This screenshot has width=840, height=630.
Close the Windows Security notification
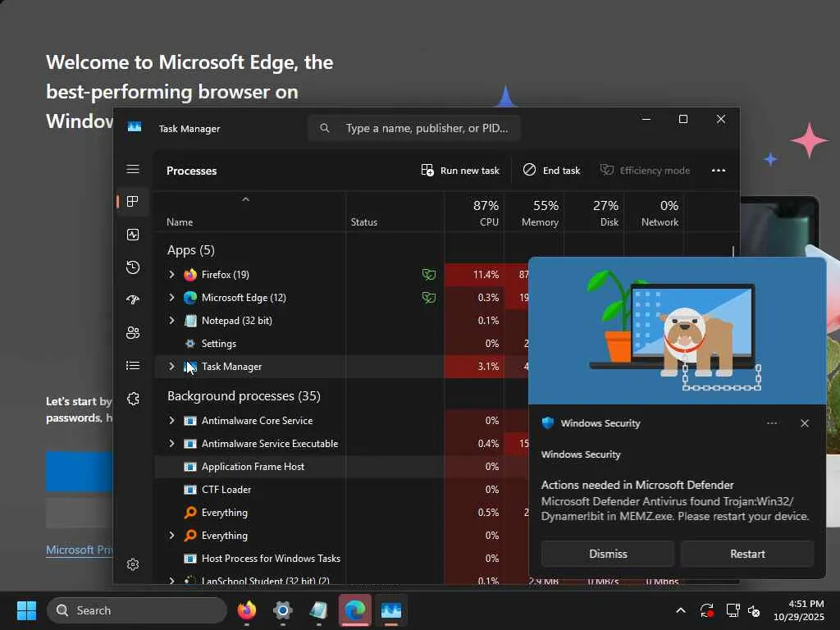click(805, 423)
